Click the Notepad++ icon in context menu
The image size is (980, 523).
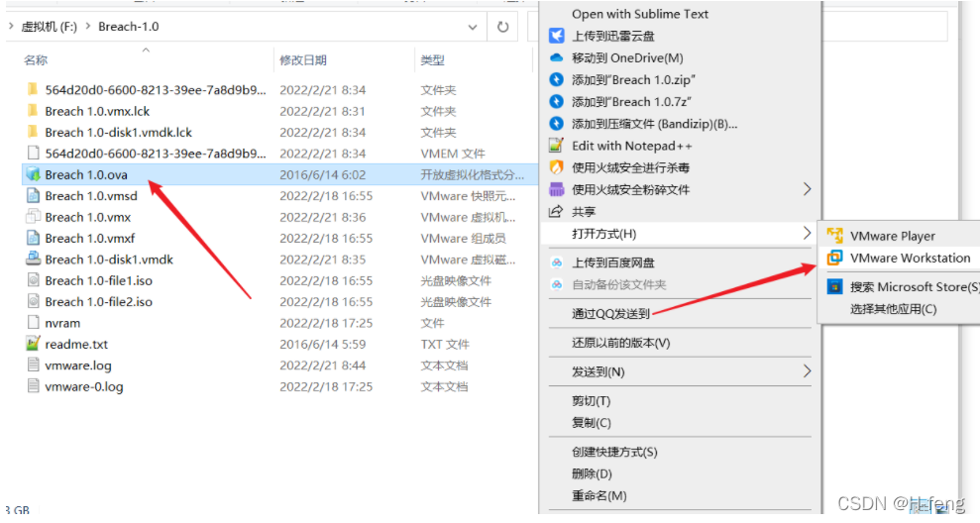point(556,146)
